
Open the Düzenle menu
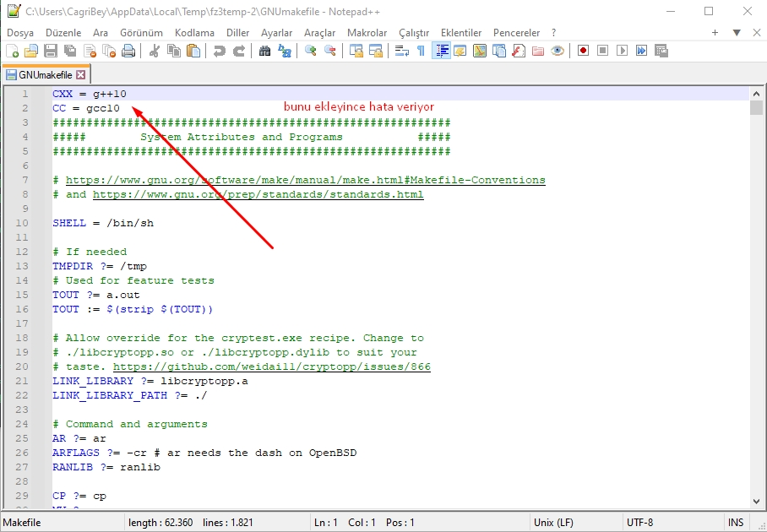pyautogui.click(x=63, y=33)
